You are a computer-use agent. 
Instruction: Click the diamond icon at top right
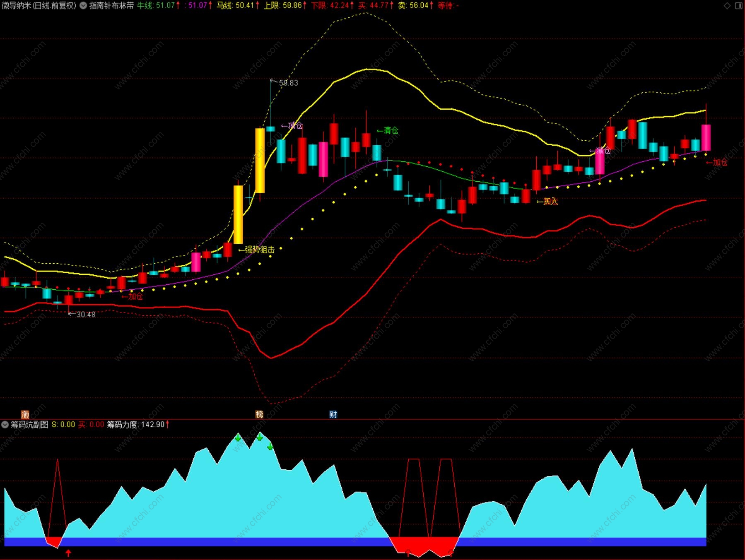pyautogui.click(x=727, y=5)
